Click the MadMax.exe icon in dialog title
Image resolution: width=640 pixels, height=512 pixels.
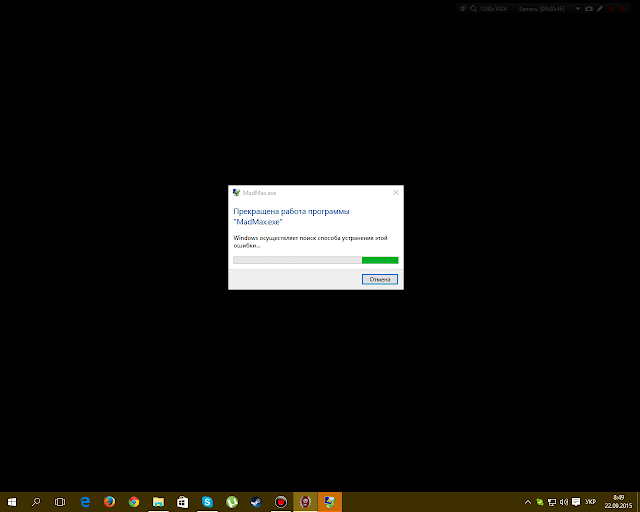[236, 192]
